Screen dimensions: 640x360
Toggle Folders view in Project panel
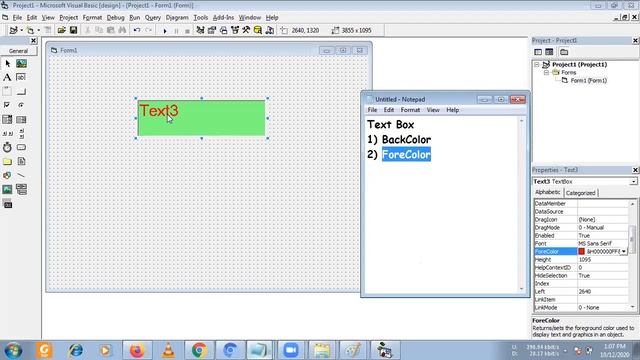point(564,52)
